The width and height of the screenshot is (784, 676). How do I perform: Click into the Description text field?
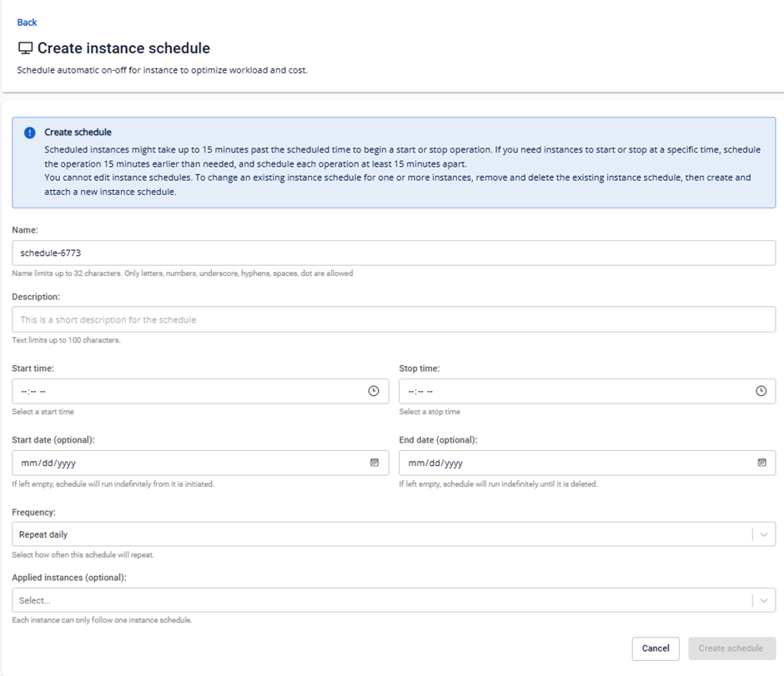394,319
